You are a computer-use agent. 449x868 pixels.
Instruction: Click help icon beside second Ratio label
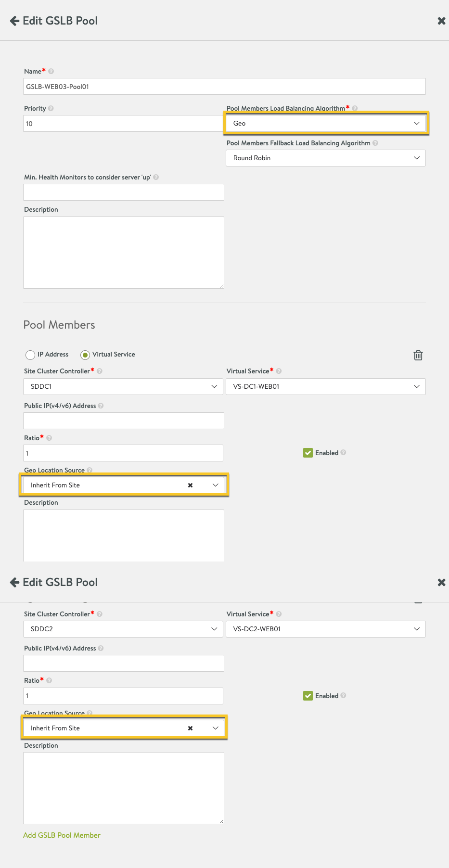click(49, 680)
